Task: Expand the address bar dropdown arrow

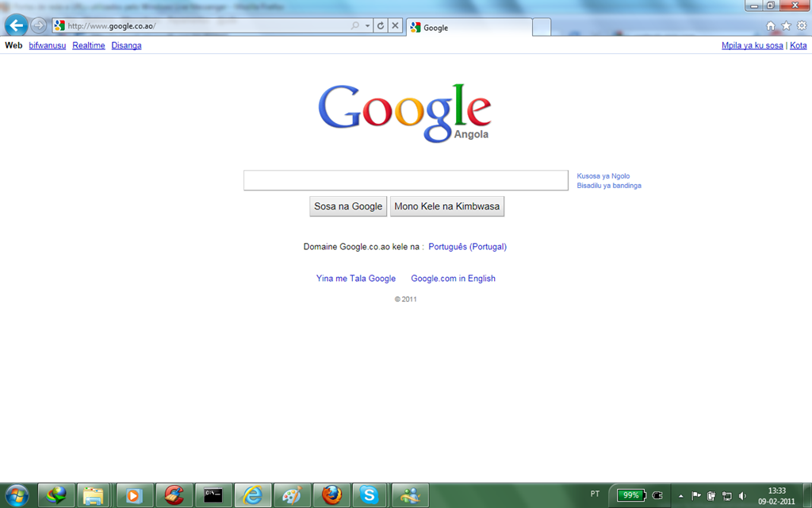Action: pyautogui.click(x=367, y=25)
